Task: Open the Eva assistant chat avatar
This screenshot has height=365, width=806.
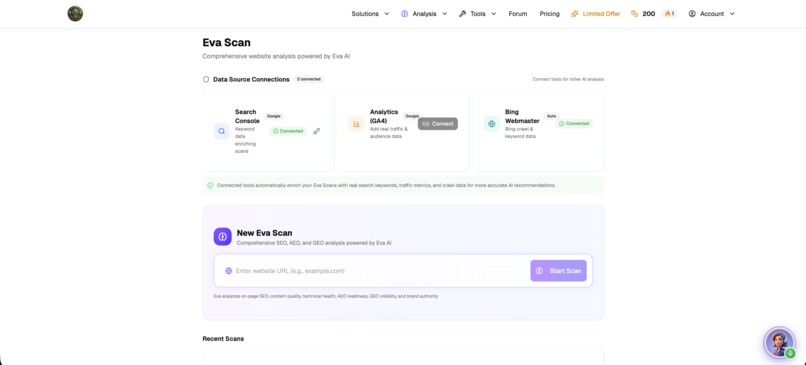Action: tap(780, 342)
